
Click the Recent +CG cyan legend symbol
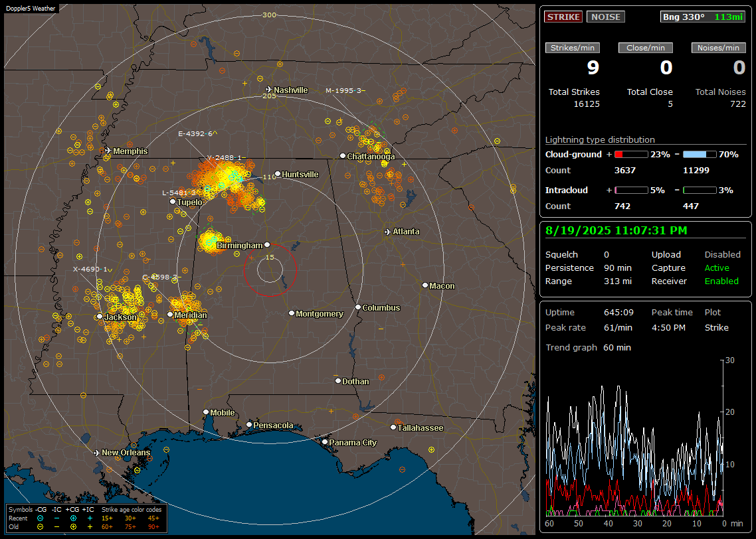(73, 518)
